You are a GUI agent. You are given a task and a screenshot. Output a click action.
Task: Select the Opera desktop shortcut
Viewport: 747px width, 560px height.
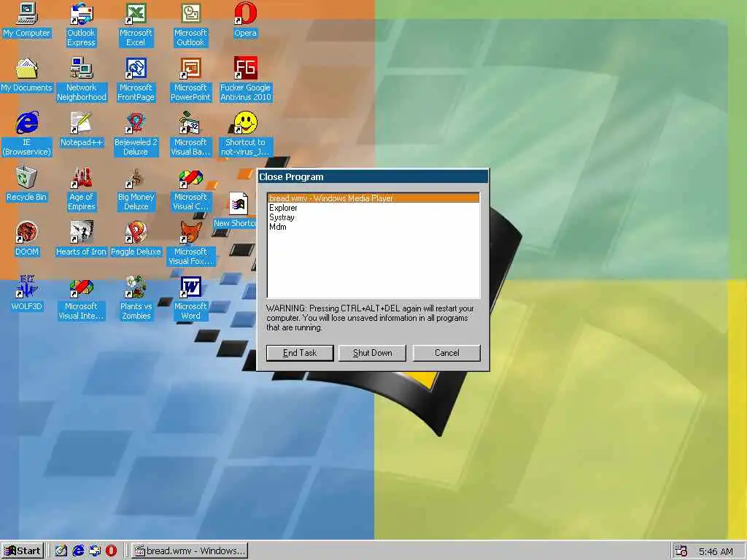[x=245, y=20]
